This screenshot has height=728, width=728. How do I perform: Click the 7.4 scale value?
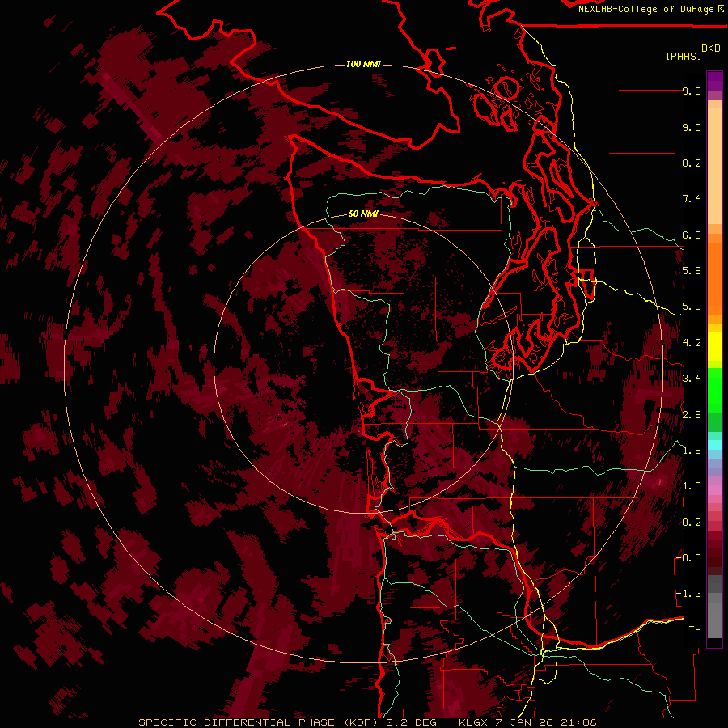pos(692,199)
